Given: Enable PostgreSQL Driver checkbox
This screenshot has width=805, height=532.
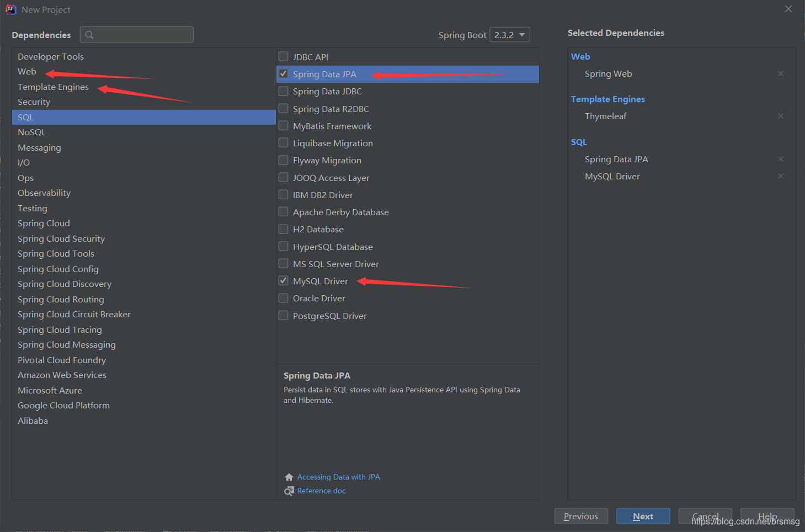Looking at the screenshot, I should (x=284, y=315).
